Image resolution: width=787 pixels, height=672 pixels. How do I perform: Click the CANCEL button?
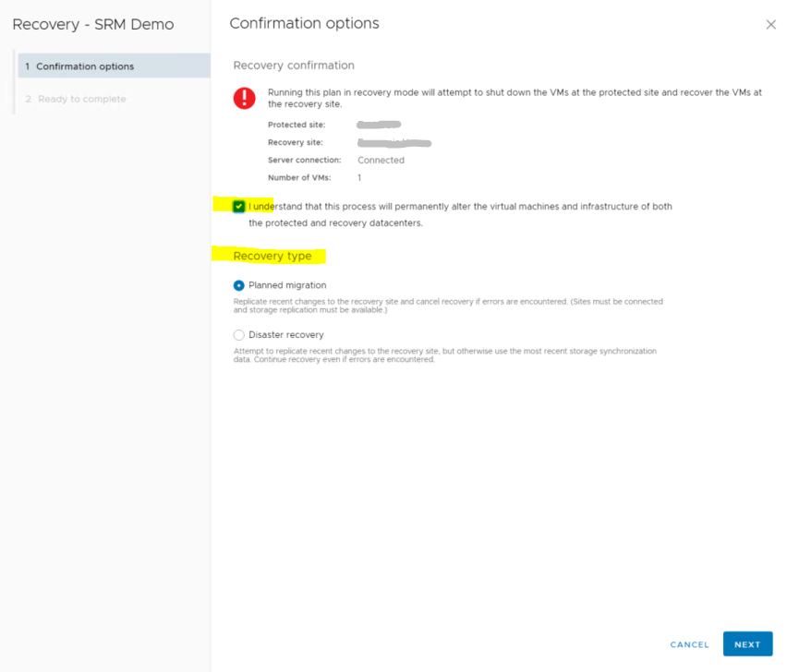click(689, 644)
